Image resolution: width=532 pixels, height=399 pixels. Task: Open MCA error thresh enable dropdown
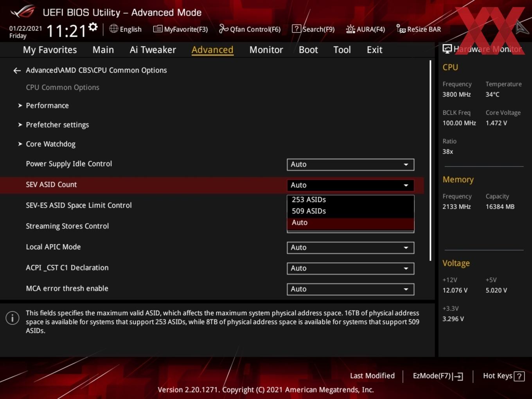[350, 289]
